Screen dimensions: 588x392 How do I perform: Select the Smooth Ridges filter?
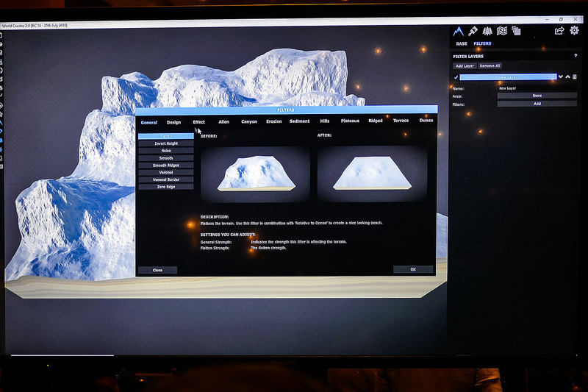[166, 165]
